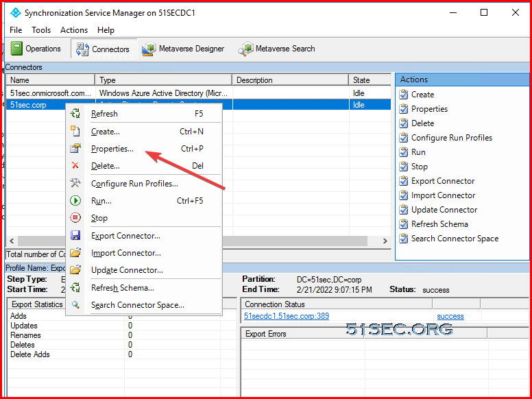Click Stop in the Actions pane
532x399 pixels.
click(x=420, y=167)
